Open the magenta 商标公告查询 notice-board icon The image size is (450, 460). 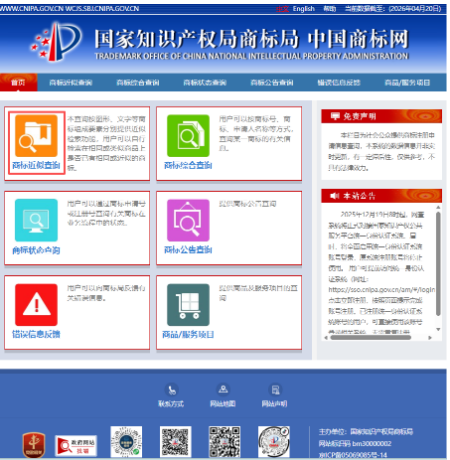188,220
